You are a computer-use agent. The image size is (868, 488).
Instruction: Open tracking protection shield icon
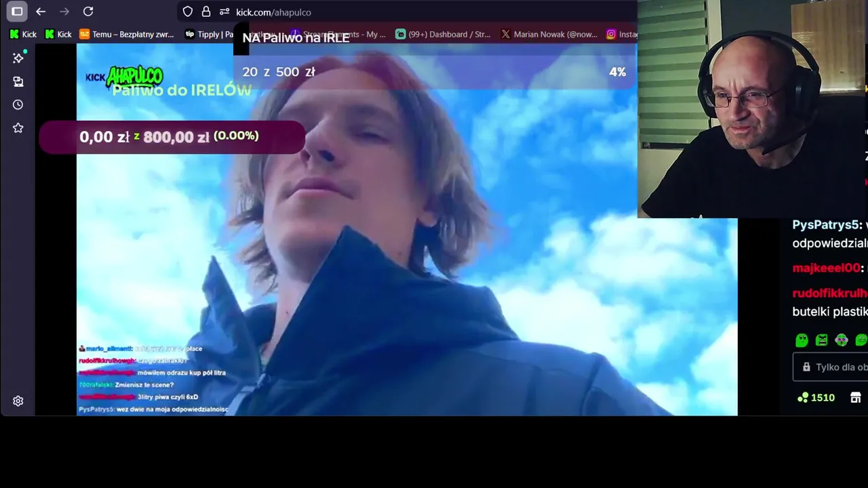coord(188,12)
